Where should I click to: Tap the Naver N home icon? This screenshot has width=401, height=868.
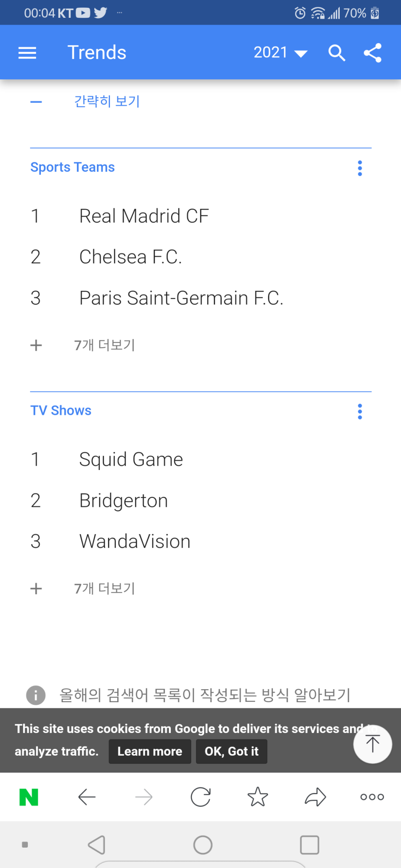29,797
